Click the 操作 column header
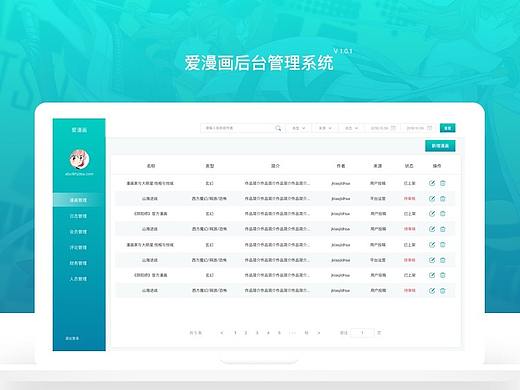The width and height of the screenshot is (520, 390). (437, 166)
